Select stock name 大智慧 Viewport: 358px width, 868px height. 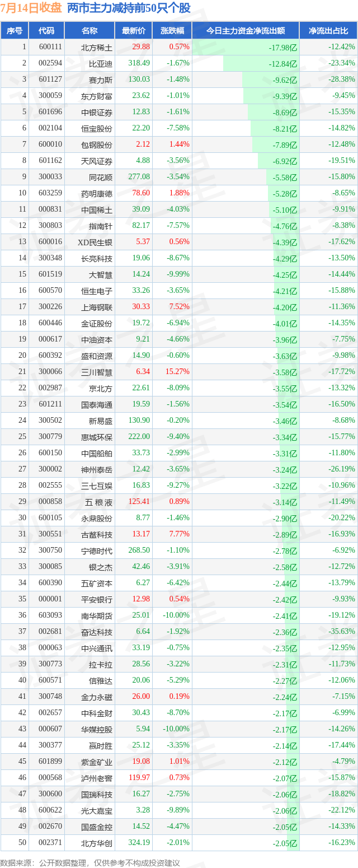tap(101, 274)
